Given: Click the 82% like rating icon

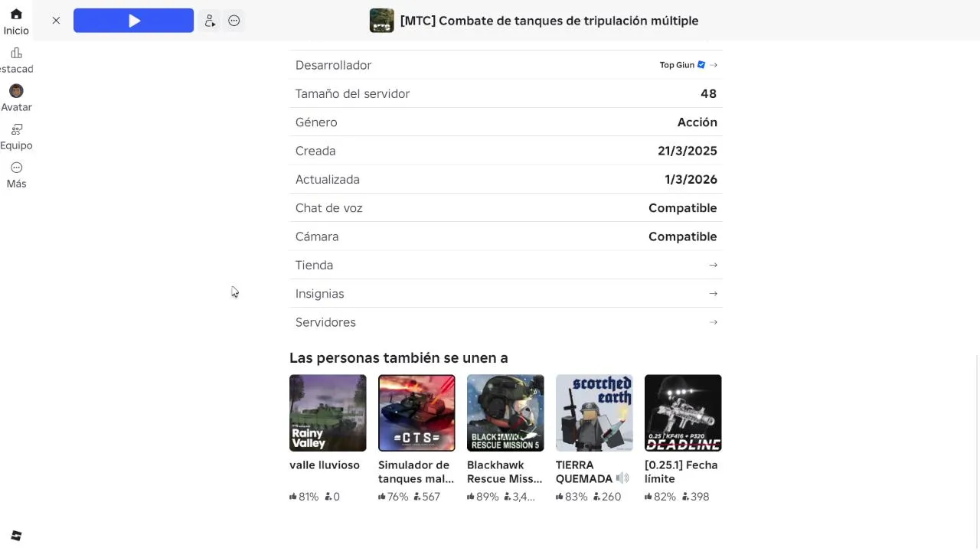Looking at the screenshot, I should click(x=648, y=497).
